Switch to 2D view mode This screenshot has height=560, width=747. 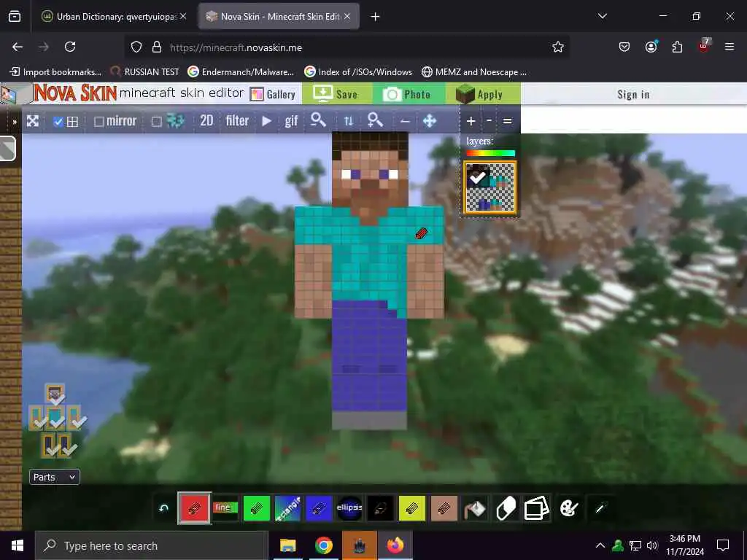pos(206,121)
